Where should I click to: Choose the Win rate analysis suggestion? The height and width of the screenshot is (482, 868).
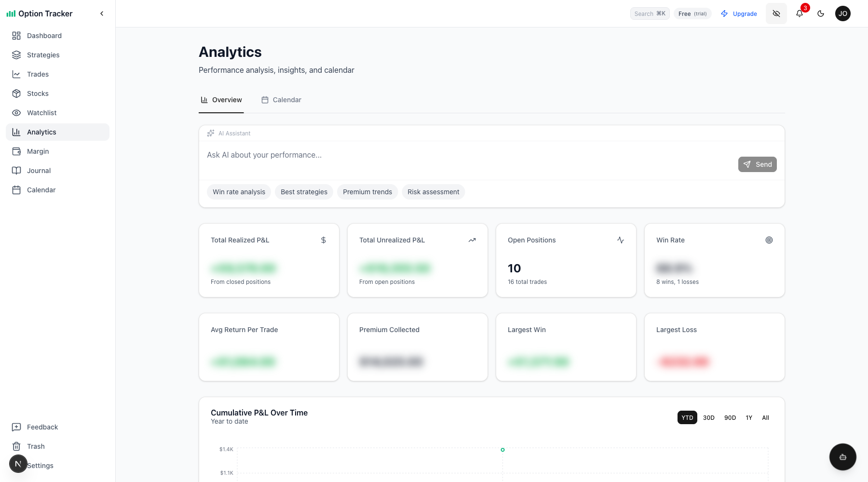239,192
